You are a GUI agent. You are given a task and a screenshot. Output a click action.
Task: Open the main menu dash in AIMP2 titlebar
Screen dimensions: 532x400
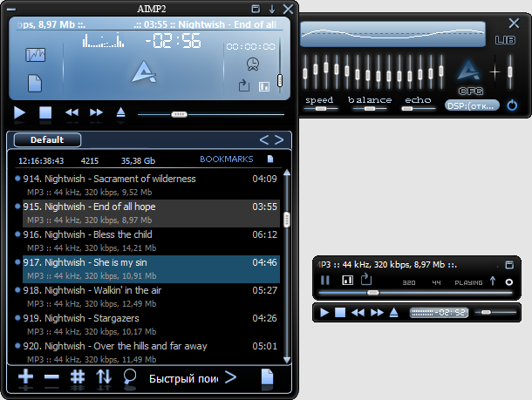(11, 10)
